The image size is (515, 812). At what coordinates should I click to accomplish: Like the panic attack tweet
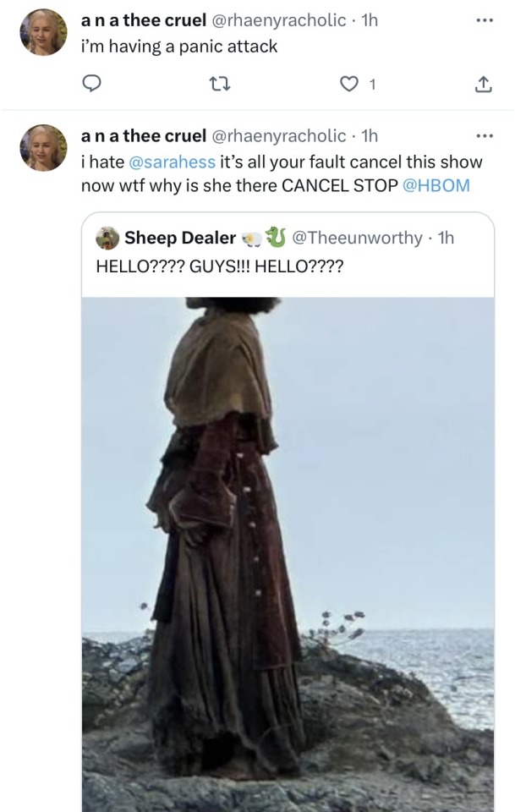coord(348,83)
